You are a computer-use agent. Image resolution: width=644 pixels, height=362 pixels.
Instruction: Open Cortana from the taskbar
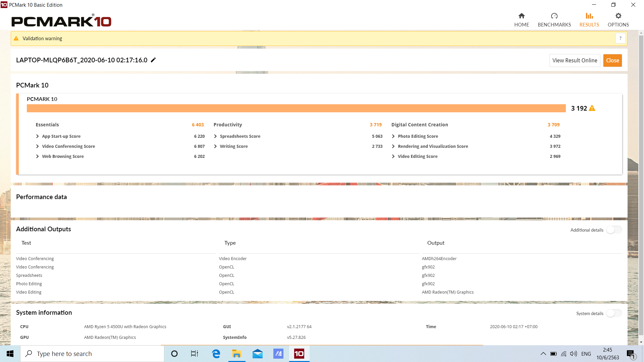click(x=174, y=354)
